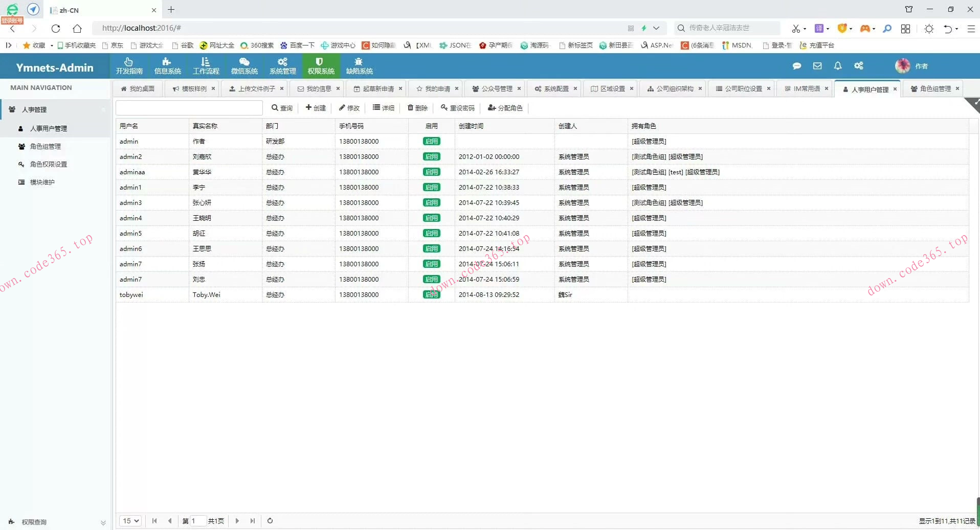Click the search input field above the table
The image size is (980, 530).
click(x=189, y=108)
